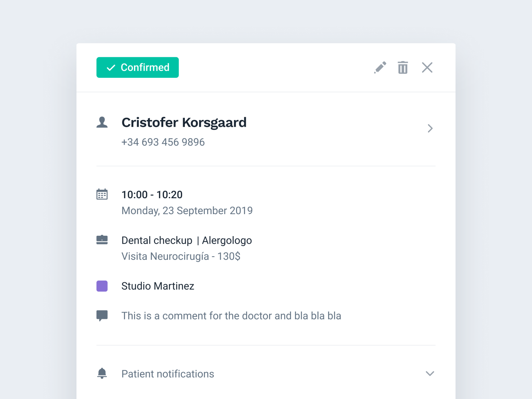
Task: Select the Alergologo category label
Action: click(x=227, y=240)
